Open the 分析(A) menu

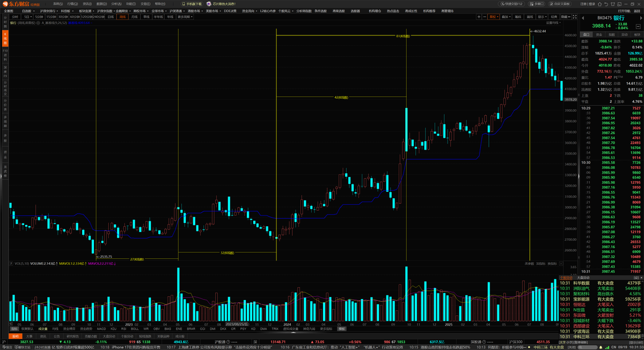116,4
